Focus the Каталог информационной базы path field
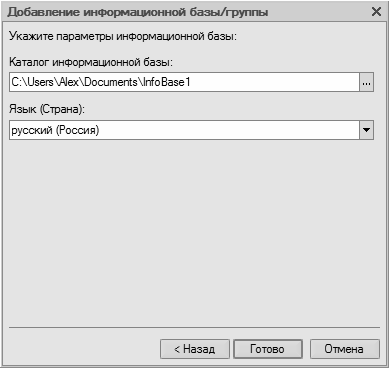389x368 pixels. point(184,82)
